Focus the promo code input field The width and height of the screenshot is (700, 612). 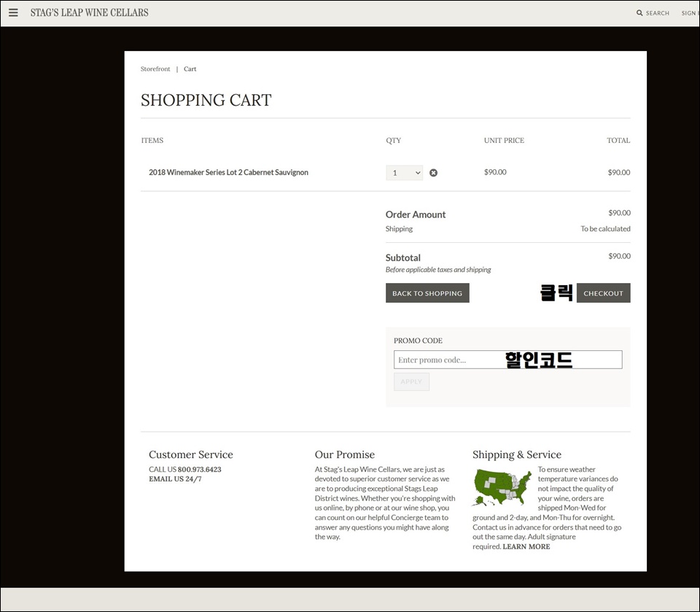(507, 360)
